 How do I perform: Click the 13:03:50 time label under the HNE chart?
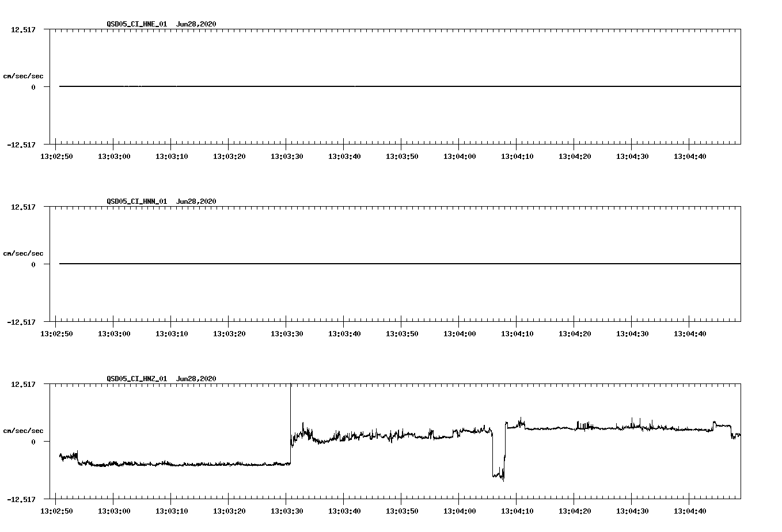pos(402,157)
